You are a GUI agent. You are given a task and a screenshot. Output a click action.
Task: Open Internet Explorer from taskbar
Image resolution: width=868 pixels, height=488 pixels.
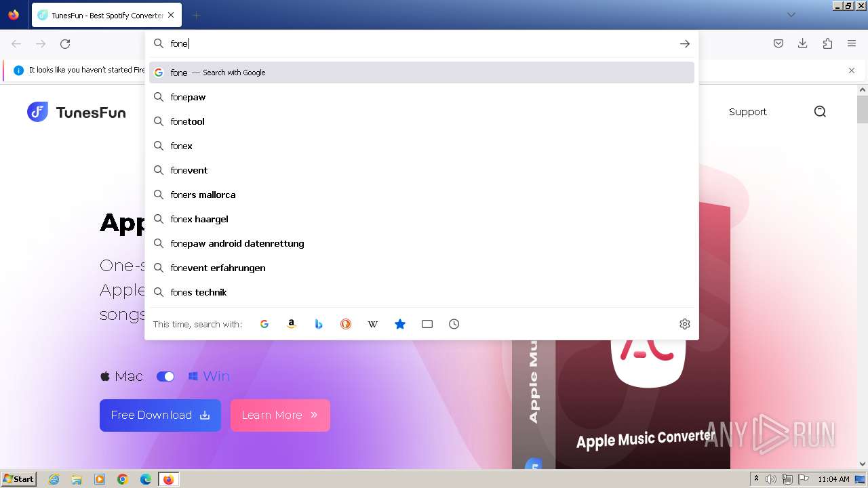coord(54,479)
